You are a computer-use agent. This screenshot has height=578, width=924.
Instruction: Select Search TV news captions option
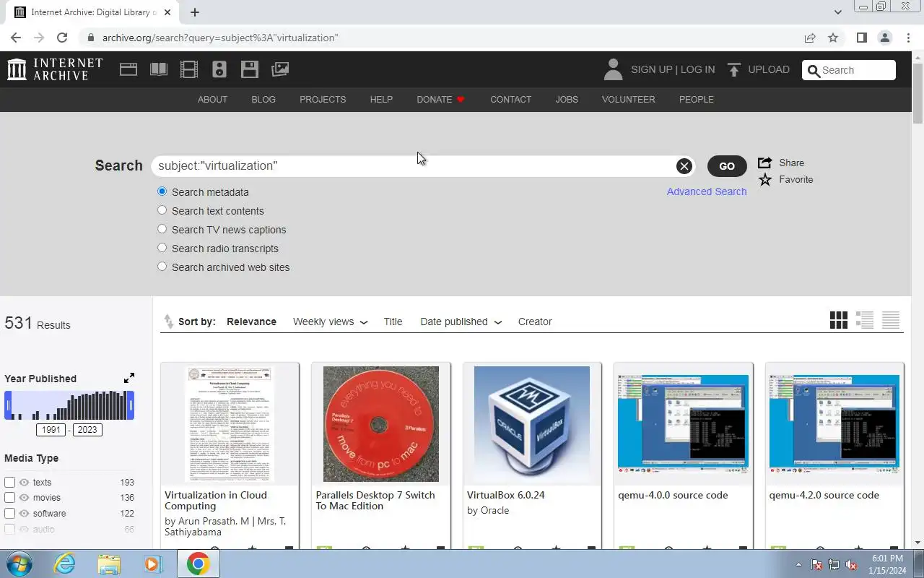click(x=162, y=229)
